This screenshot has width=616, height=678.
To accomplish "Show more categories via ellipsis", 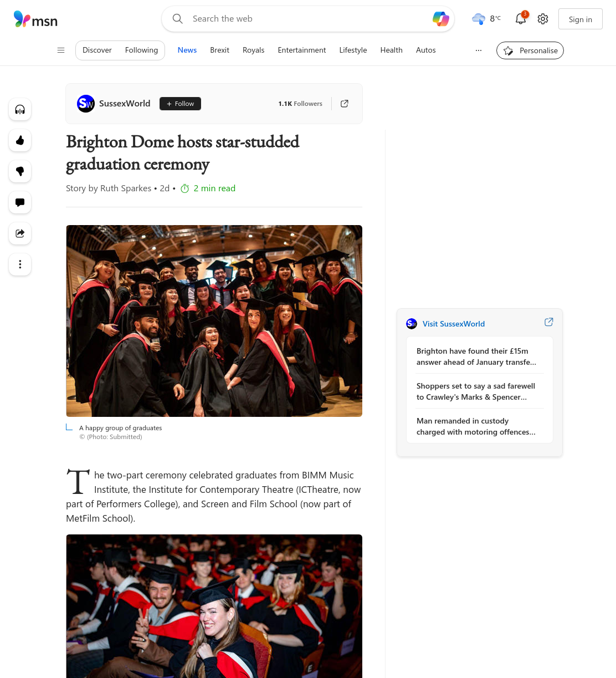I will tap(479, 50).
